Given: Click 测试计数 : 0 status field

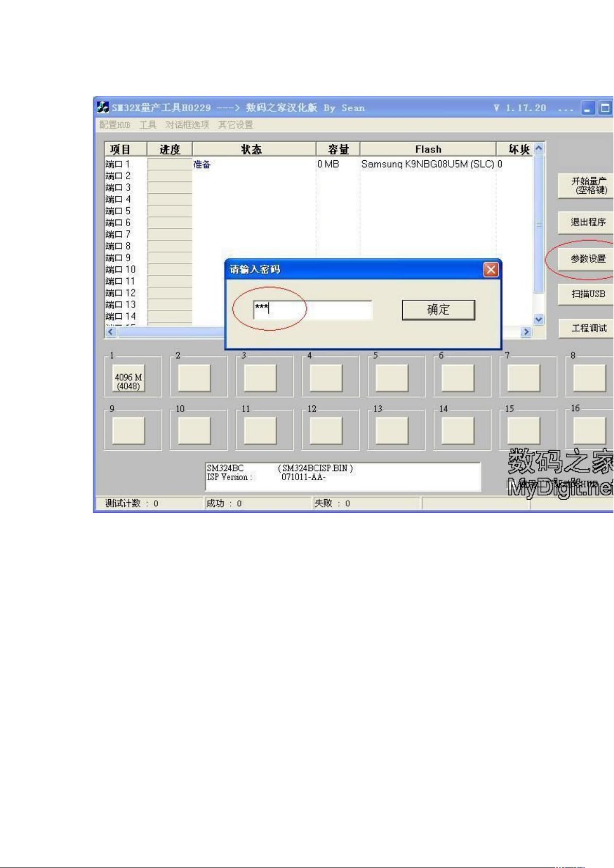Looking at the screenshot, I should (x=150, y=503).
